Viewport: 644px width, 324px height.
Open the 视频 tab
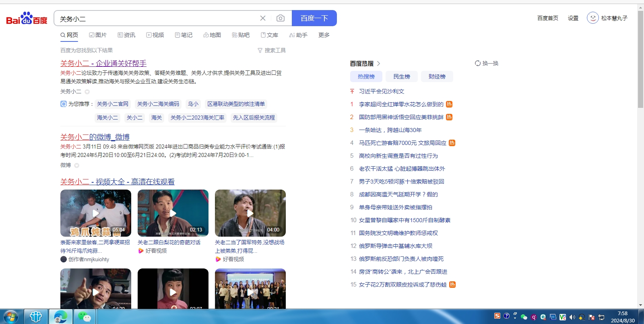pos(155,35)
